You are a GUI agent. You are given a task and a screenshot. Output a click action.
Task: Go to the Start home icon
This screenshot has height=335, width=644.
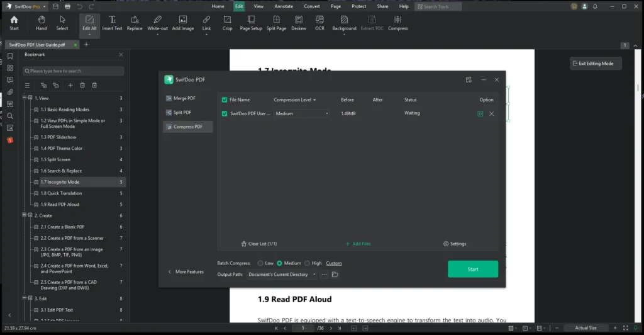pos(14,23)
